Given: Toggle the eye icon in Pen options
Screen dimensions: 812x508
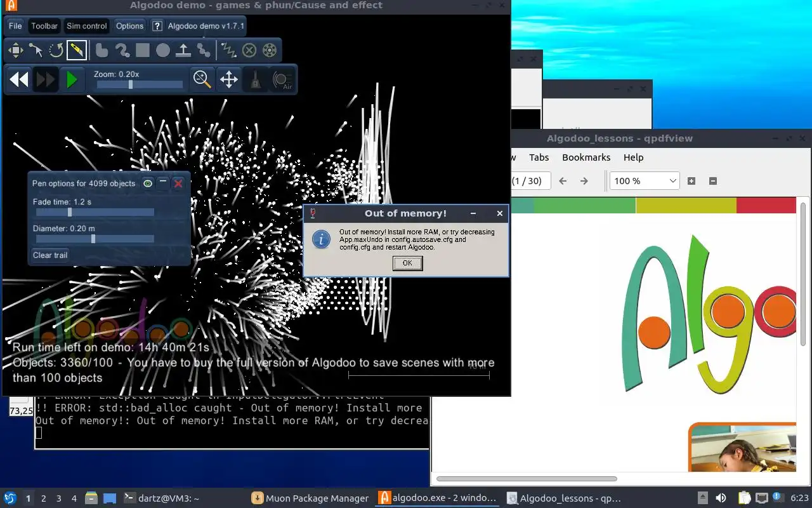Looking at the screenshot, I should [x=148, y=184].
